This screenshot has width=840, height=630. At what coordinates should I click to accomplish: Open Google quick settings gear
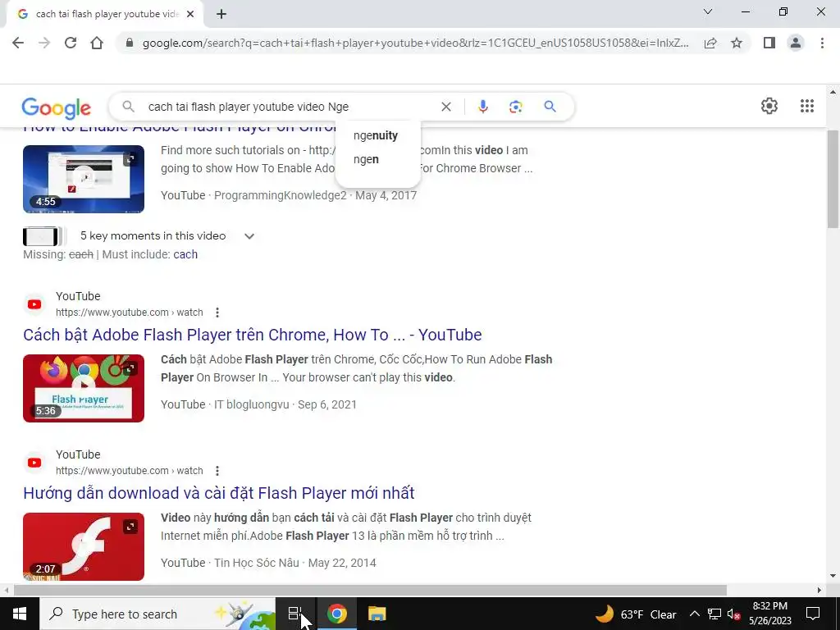click(769, 106)
